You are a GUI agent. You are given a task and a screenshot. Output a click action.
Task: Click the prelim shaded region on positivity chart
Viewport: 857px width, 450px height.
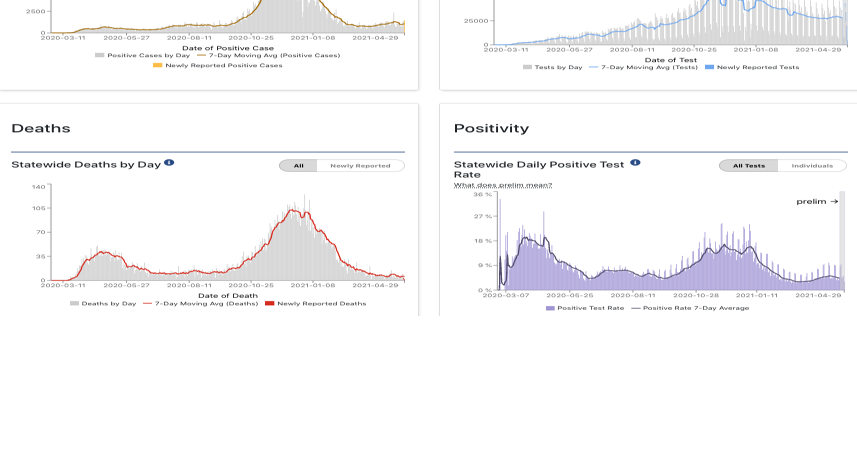pyautogui.click(x=842, y=240)
